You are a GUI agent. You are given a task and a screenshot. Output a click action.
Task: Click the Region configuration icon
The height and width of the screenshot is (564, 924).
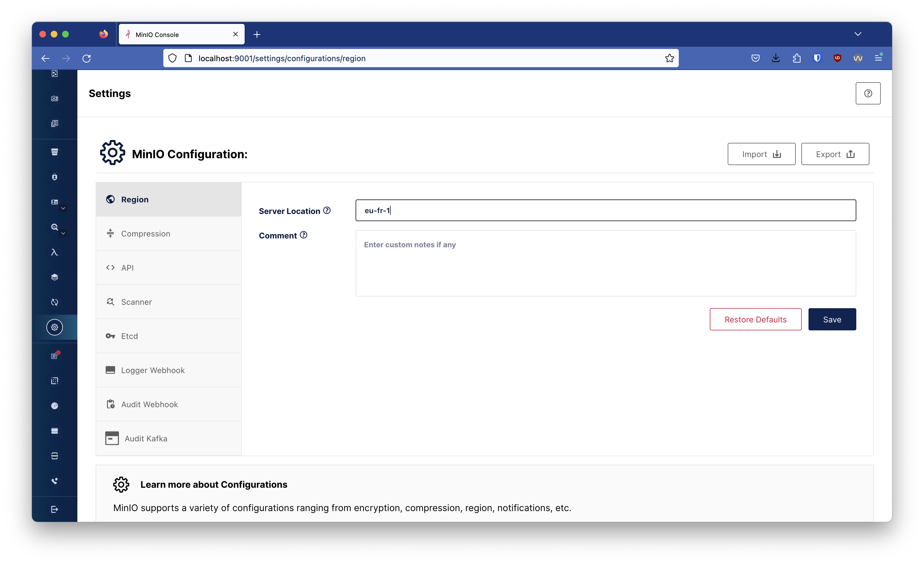click(x=111, y=199)
